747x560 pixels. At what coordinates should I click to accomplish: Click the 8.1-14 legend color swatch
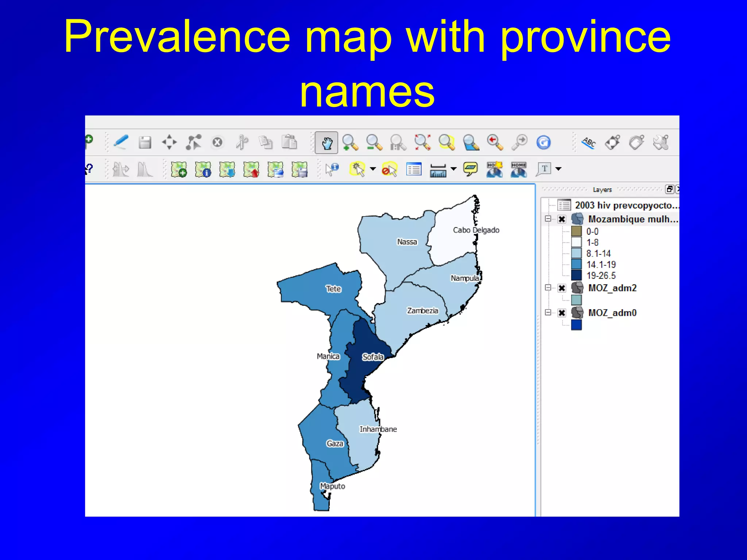[x=576, y=253]
